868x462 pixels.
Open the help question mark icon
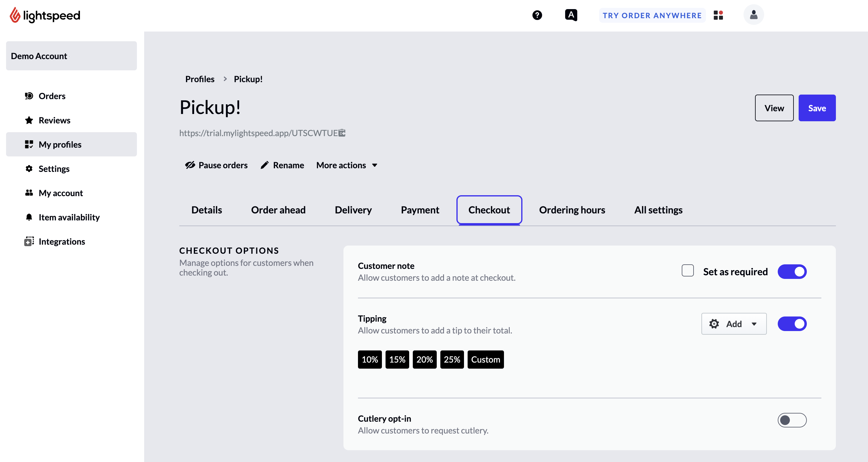(537, 15)
